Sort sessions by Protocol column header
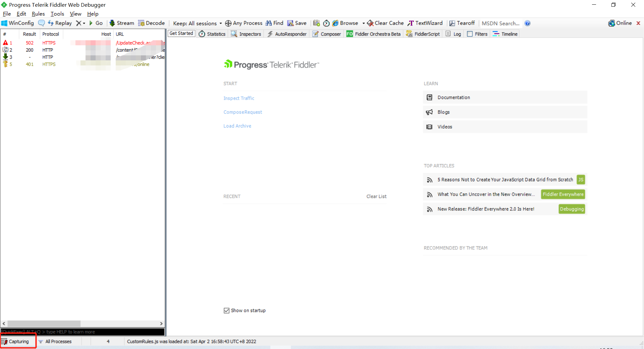The height and width of the screenshot is (349, 644). pyautogui.click(x=51, y=34)
